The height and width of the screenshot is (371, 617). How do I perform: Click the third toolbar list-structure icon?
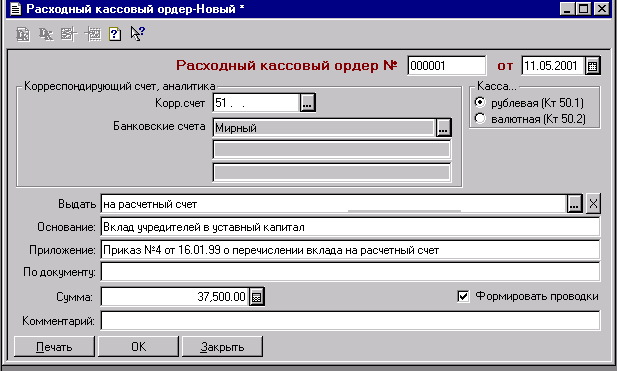[x=69, y=34]
